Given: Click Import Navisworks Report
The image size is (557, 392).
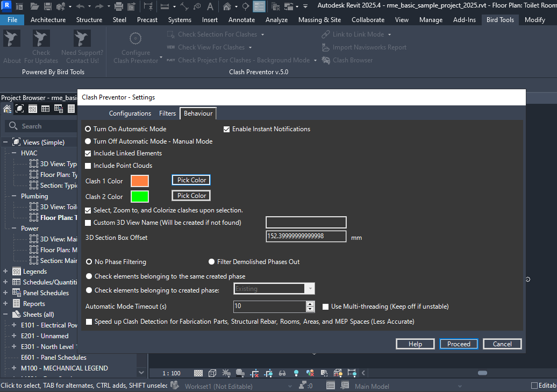Looking at the screenshot, I should click(364, 47).
